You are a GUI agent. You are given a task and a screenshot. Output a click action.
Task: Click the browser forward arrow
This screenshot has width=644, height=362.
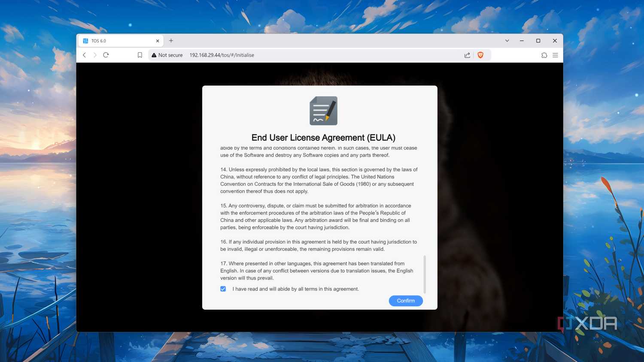[95, 55]
